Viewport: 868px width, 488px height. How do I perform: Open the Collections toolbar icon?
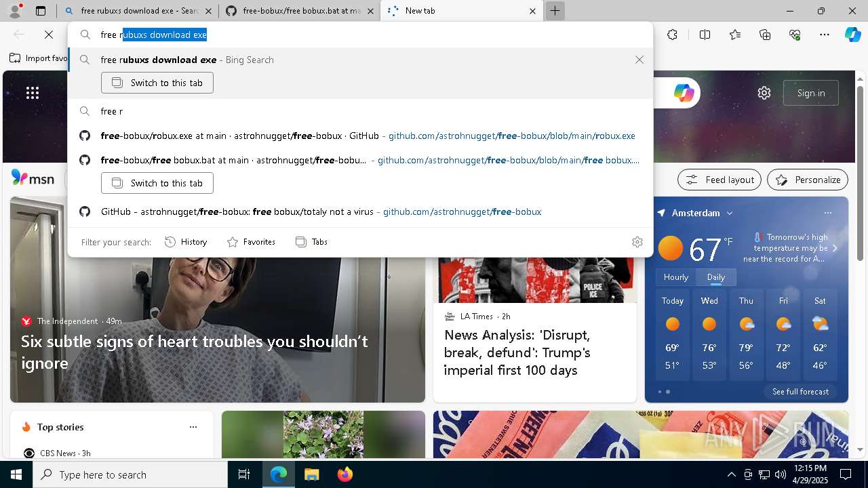(765, 35)
